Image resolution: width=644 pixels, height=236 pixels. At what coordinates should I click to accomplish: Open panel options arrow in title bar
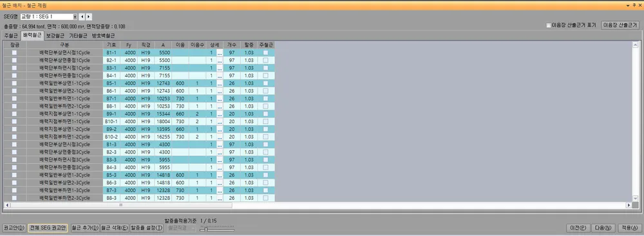(x=627, y=5)
